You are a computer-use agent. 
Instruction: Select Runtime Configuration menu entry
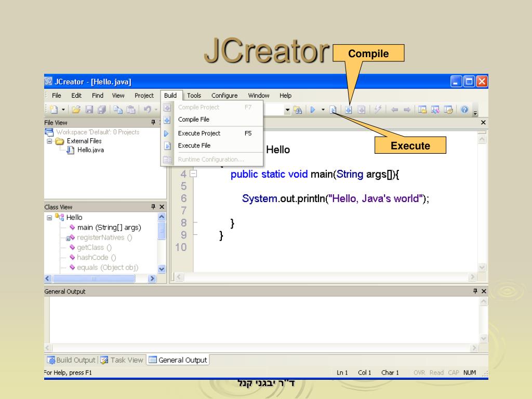(x=212, y=159)
